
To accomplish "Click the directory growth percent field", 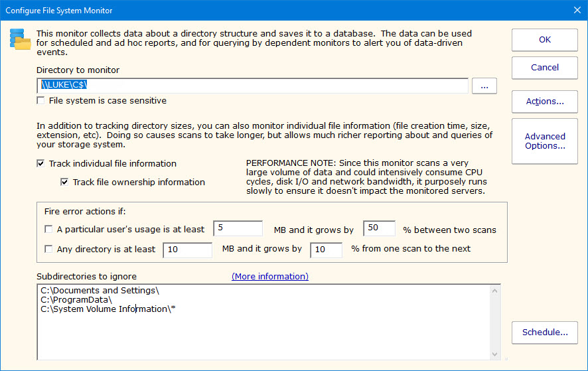I will pyautogui.click(x=327, y=250).
